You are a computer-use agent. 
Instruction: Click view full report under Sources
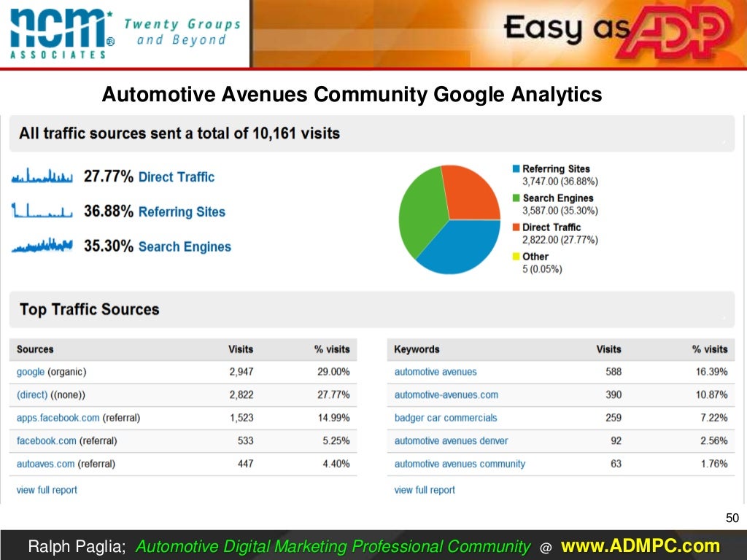coord(47,490)
